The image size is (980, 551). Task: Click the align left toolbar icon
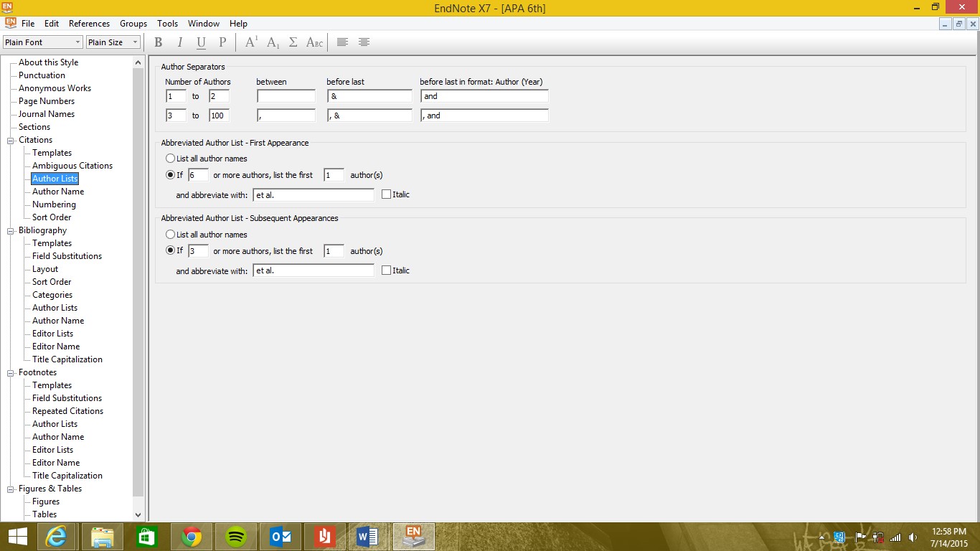pos(342,42)
